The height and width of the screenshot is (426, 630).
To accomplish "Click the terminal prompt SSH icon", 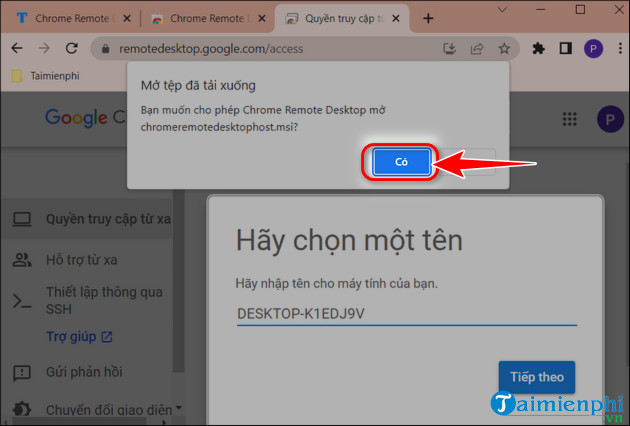I will tap(22, 301).
